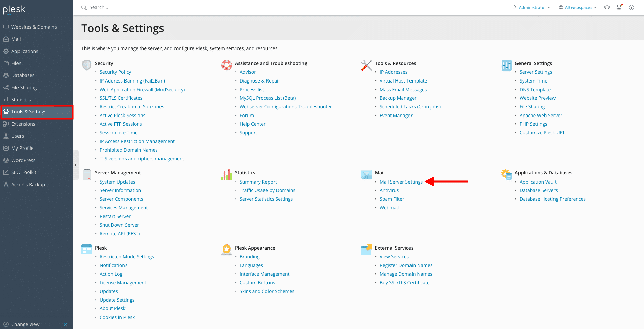
Task: Click the Plesk community icon next to the bell
Action: pyautogui.click(x=619, y=7)
